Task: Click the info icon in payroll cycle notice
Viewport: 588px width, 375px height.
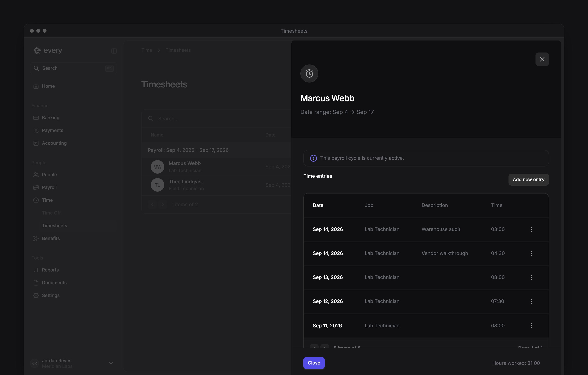Action: [x=313, y=158]
